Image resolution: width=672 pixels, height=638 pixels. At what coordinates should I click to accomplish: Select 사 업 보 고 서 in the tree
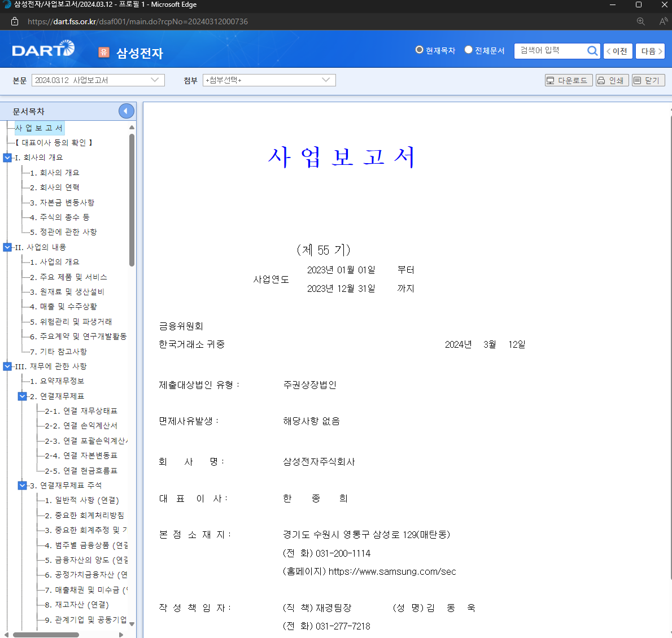(39, 128)
